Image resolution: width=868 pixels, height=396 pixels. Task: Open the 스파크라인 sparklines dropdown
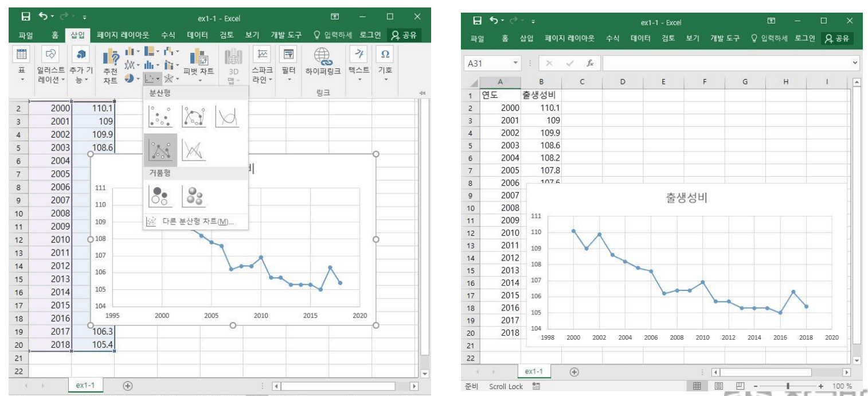click(x=262, y=66)
